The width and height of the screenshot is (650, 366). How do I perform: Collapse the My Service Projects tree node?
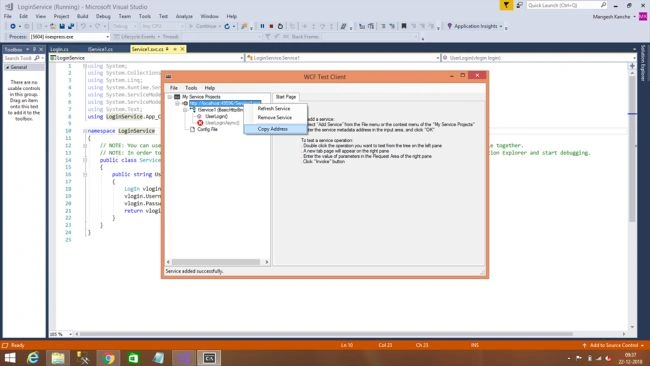click(x=170, y=97)
